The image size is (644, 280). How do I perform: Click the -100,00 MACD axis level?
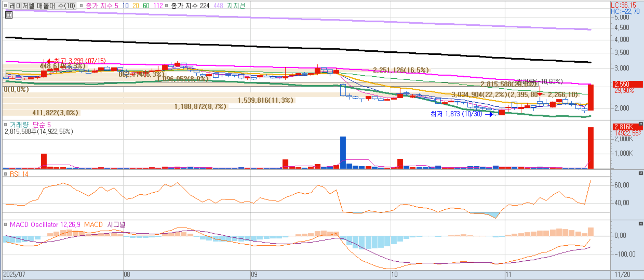[625, 254]
